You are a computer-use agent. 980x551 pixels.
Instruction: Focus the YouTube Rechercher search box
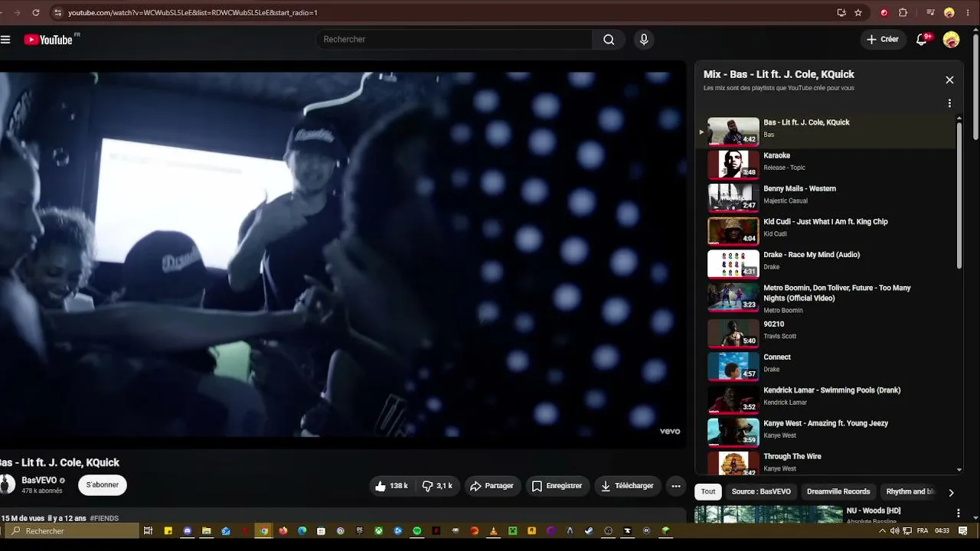[x=455, y=40]
